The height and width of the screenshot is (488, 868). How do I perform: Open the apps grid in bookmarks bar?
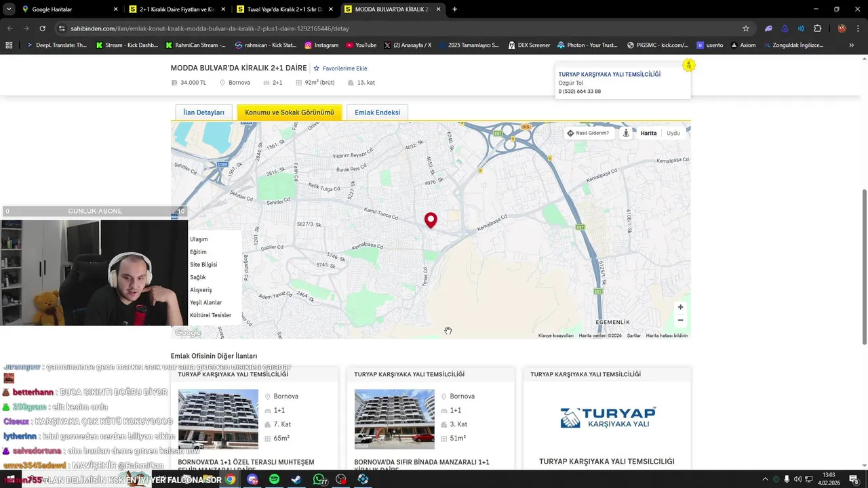[x=9, y=45]
